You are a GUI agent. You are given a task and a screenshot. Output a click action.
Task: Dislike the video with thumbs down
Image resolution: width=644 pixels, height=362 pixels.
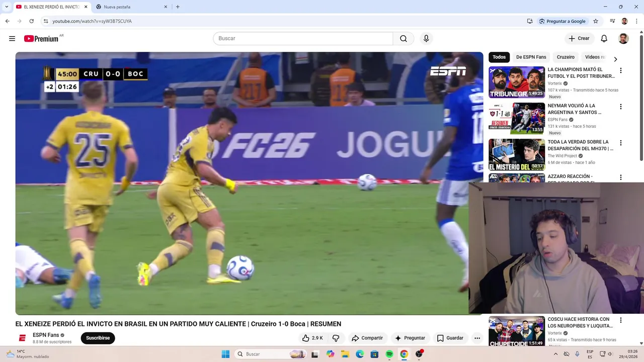336,338
